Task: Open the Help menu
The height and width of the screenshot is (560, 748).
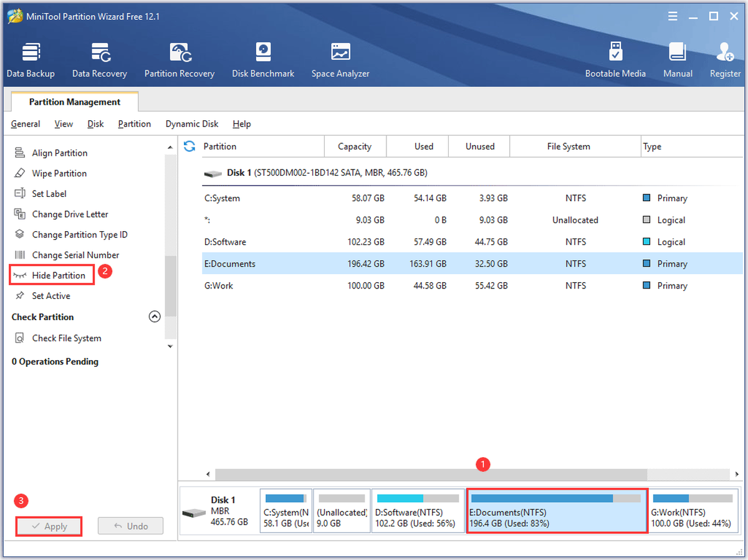Action: click(x=242, y=124)
